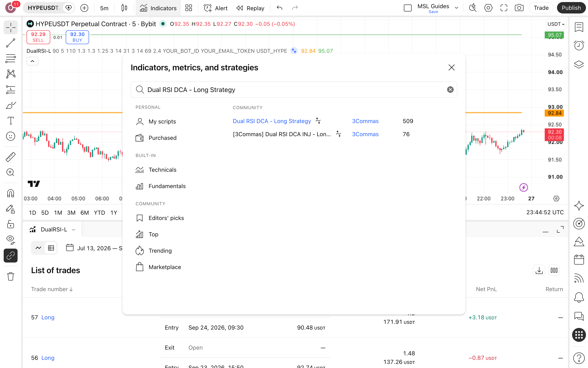Undo the last chart action
Viewport: 588px width, 368px height.
pos(280,8)
